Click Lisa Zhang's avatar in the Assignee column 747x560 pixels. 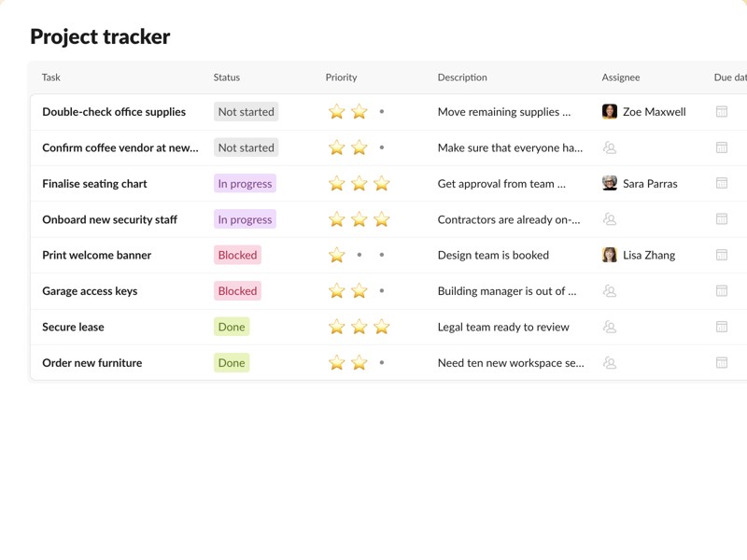(610, 255)
